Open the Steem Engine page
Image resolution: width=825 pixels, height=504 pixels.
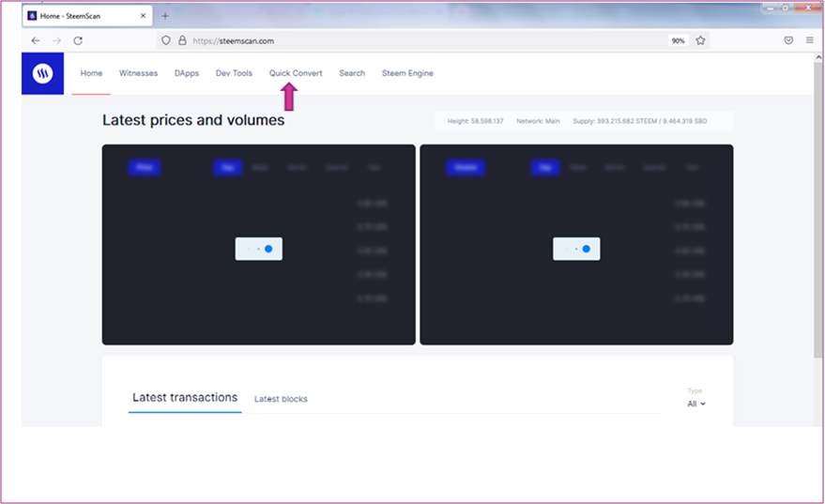pyautogui.click(x=407, y=73)
